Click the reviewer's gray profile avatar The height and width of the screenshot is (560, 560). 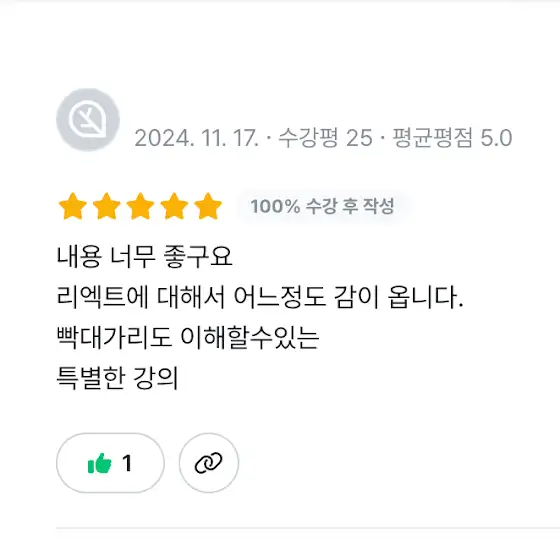(88, 120)
